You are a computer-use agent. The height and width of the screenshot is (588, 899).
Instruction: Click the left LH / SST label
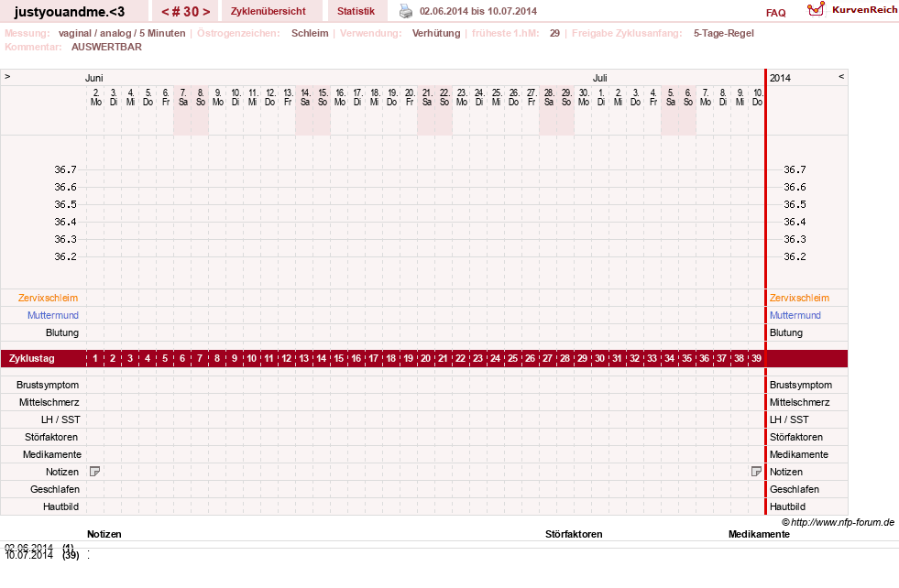coord(60,419)
